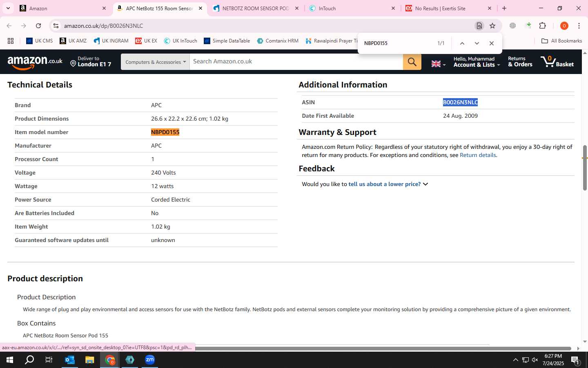Open the UK CMS bookmark
This screenshot has width=588, height=368.
40,41
